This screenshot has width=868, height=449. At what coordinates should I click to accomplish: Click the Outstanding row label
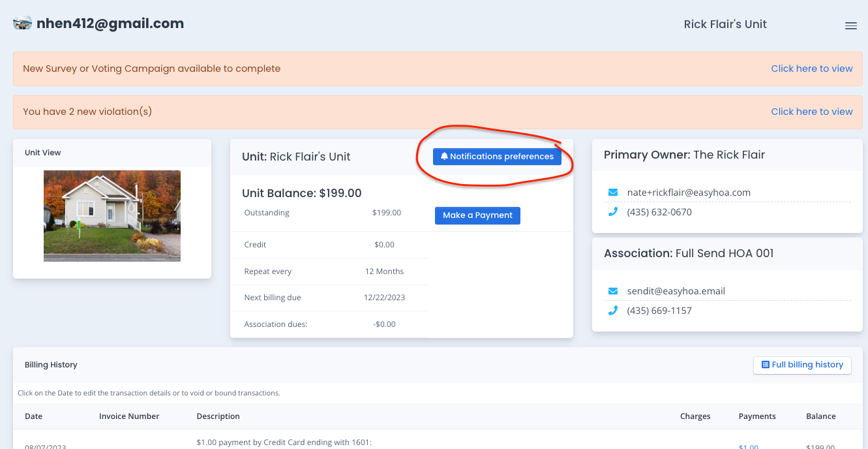coord(267,213)
